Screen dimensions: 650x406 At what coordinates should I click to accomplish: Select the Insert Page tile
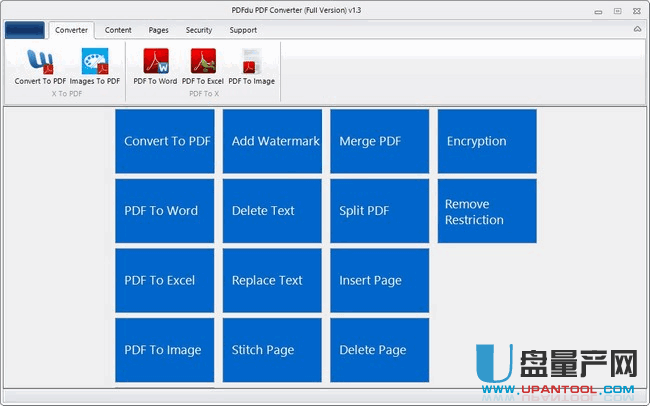379,280
